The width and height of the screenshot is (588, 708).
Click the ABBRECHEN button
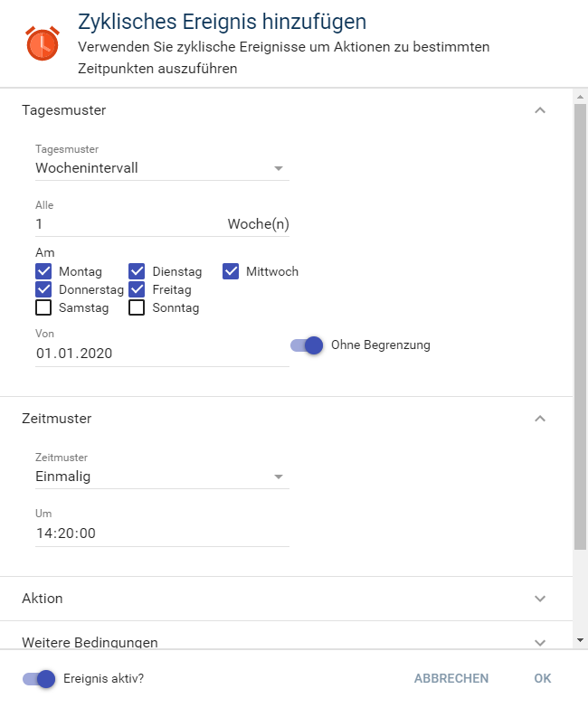coord(451,679)
